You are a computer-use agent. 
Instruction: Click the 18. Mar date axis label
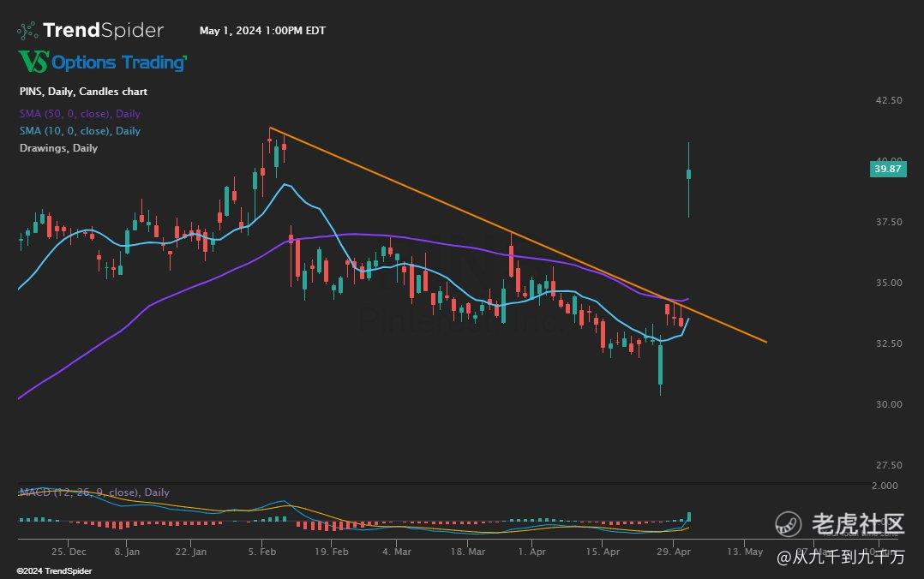468,552
